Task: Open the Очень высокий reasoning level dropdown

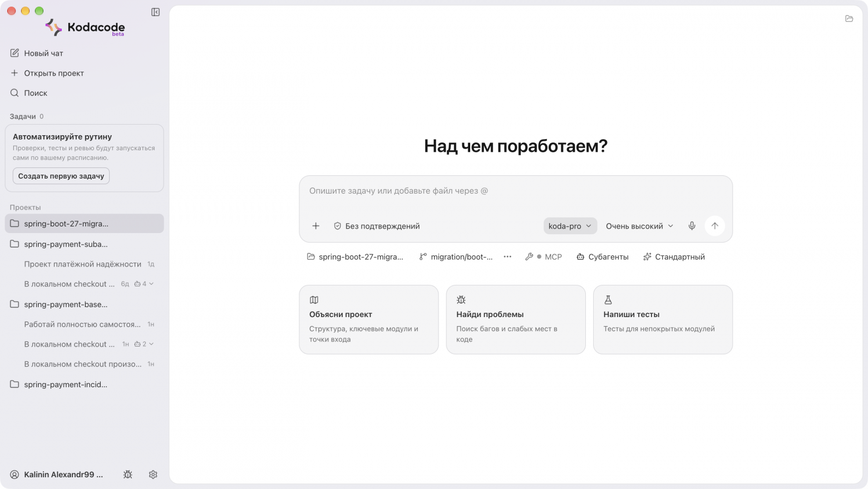Action: tap(640, 226)
